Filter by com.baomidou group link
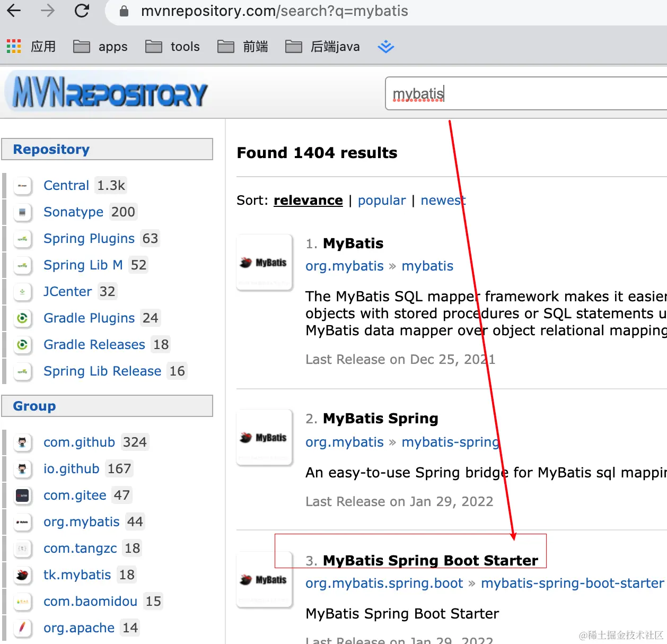667x644 pixels. [91, 602]
